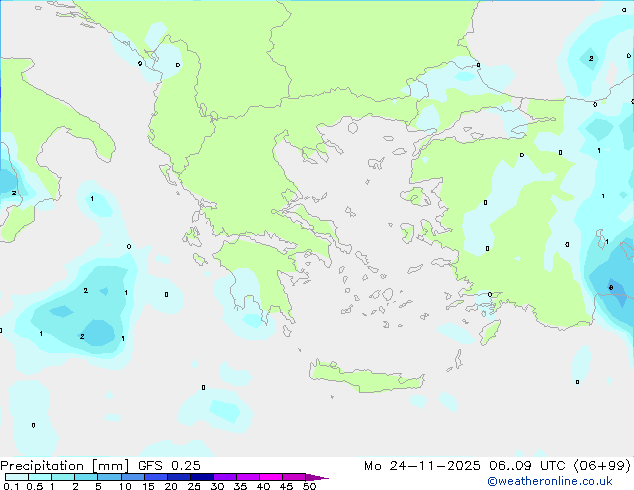The width and height of the screenshot is (634, 490).
Task: Click the legend tick label "0.5"
Action: click(35, 486)
